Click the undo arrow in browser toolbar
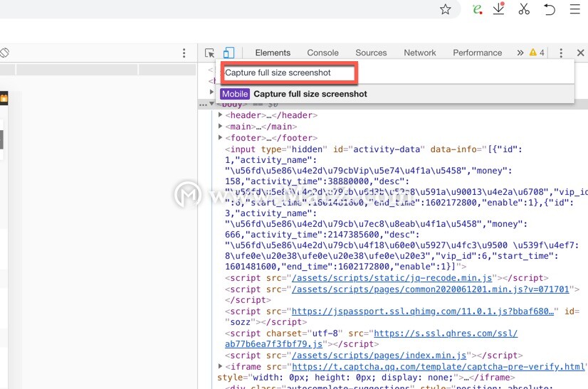588x389 pixels. pos(550,9)
